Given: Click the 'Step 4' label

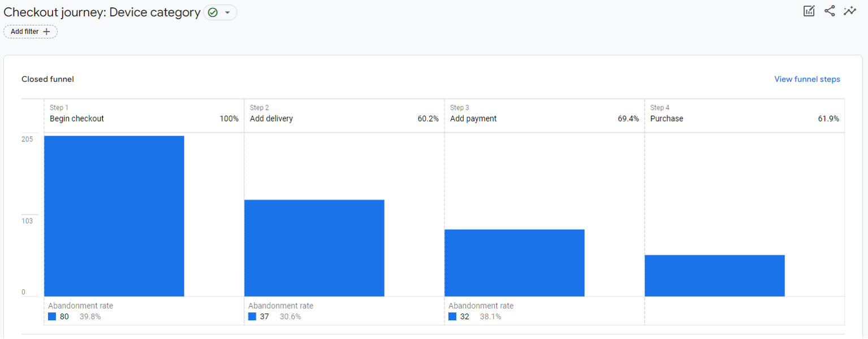Looking at the screenshot, I should coord(660,107).
